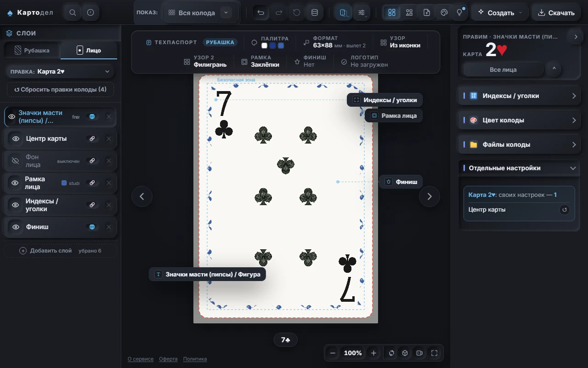Open the 3D cube preview icon
The height and width of the screenshot is (368, 588).
coord(405,353)
